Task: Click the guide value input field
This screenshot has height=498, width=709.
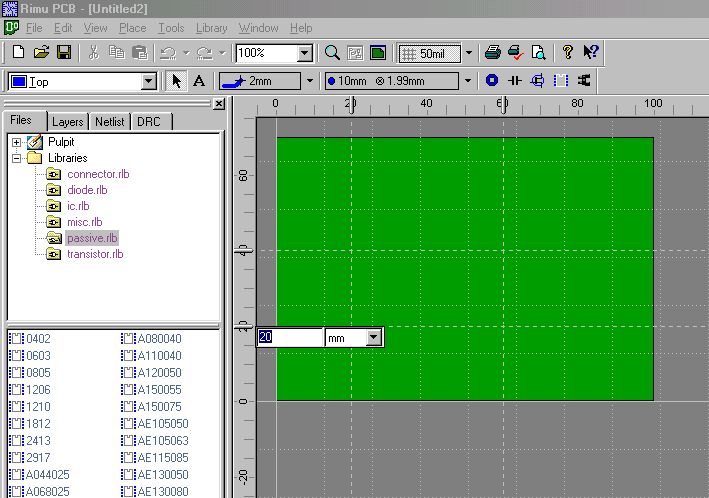Action: tap(290, 337)
